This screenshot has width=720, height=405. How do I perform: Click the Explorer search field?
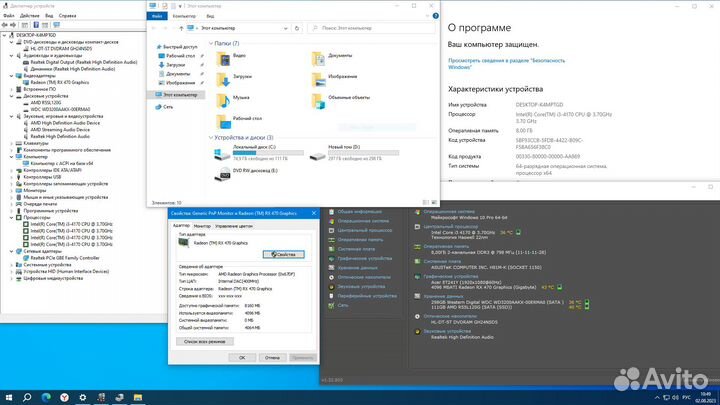[x=371, y=28]
